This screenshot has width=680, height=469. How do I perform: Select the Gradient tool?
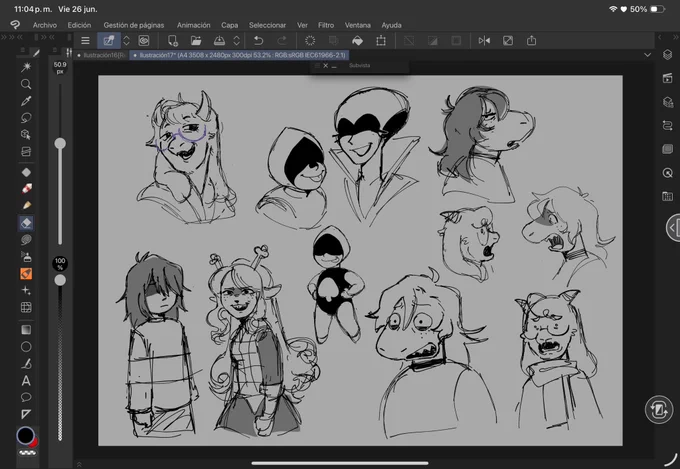tap(26, 330)
